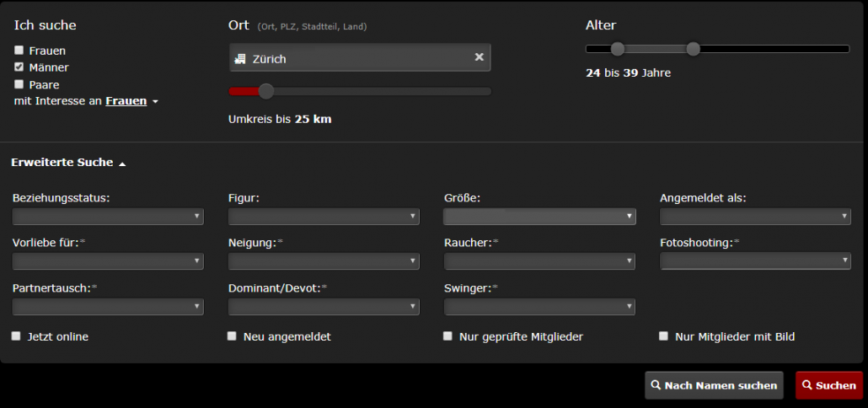Click the Umkreis radius slider handle

(x=266, y=91)
